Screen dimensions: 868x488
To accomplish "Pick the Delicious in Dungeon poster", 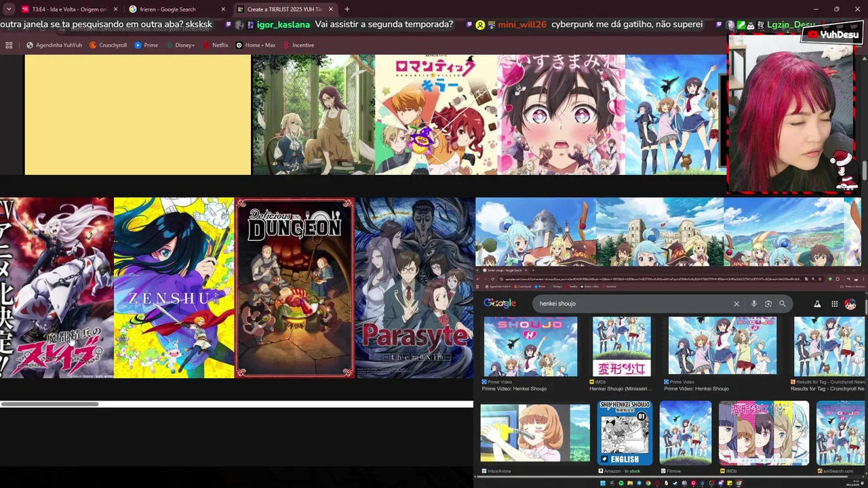I will [294, 287].
